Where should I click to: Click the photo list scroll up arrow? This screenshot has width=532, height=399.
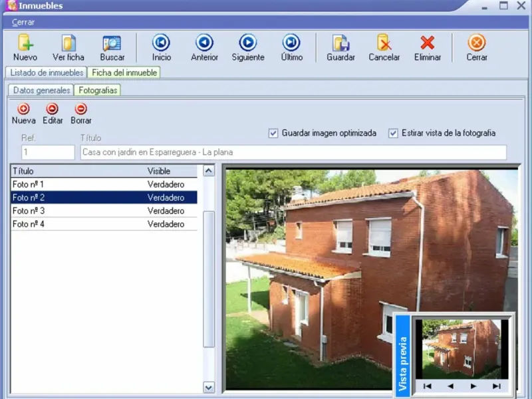(x=209, y=170)
